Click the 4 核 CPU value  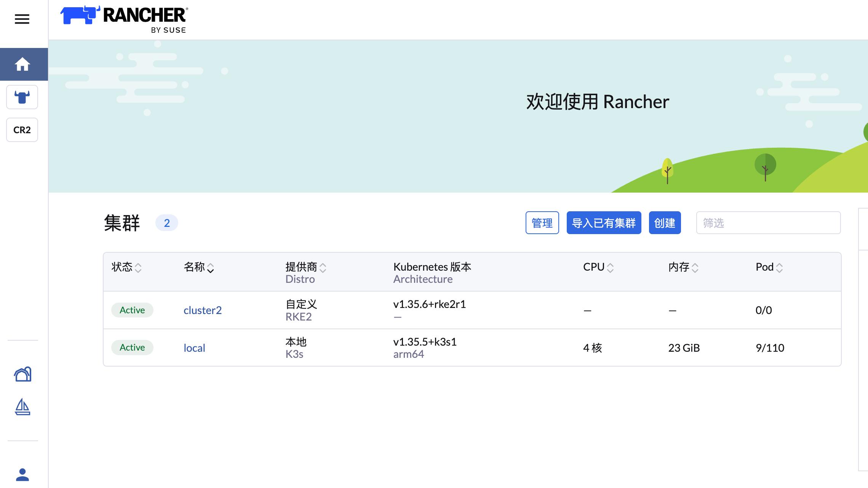593,348
